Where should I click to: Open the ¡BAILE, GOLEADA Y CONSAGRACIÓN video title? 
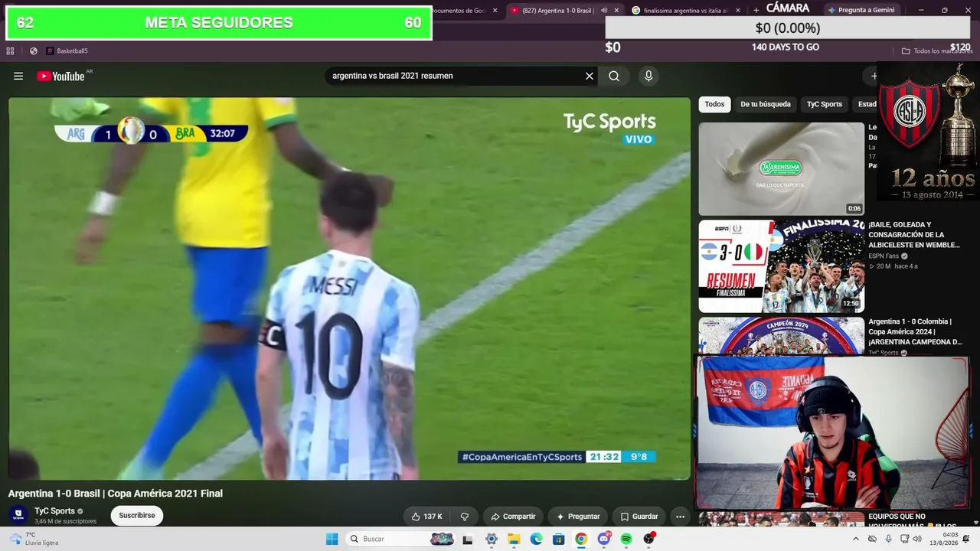coord(913,235)
